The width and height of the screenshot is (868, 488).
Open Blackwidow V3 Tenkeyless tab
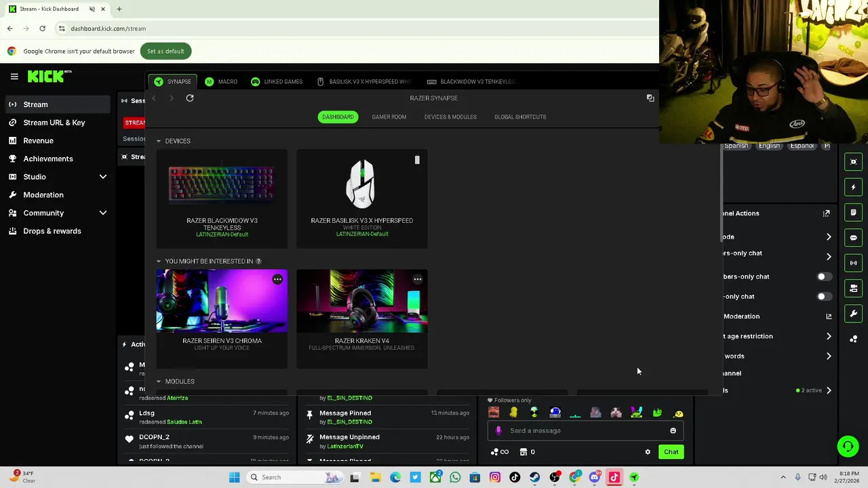[x=471, y=81]
